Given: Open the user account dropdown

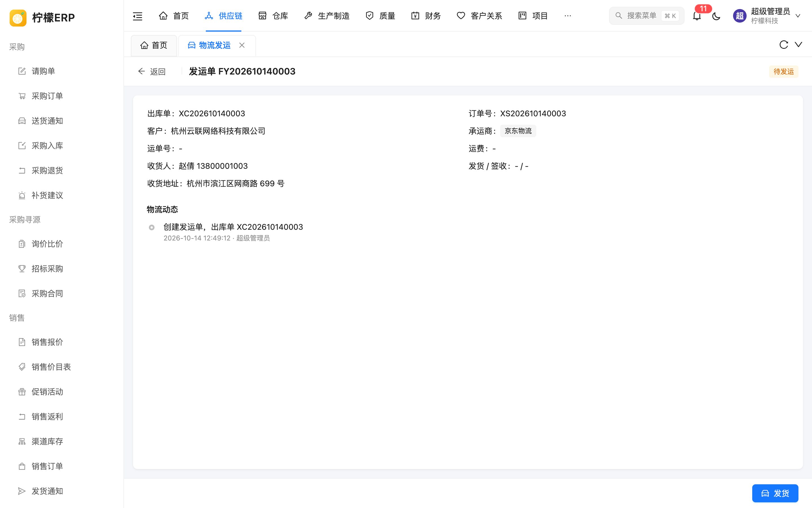Looking at the screenshot, I should [x=767, y=16].
